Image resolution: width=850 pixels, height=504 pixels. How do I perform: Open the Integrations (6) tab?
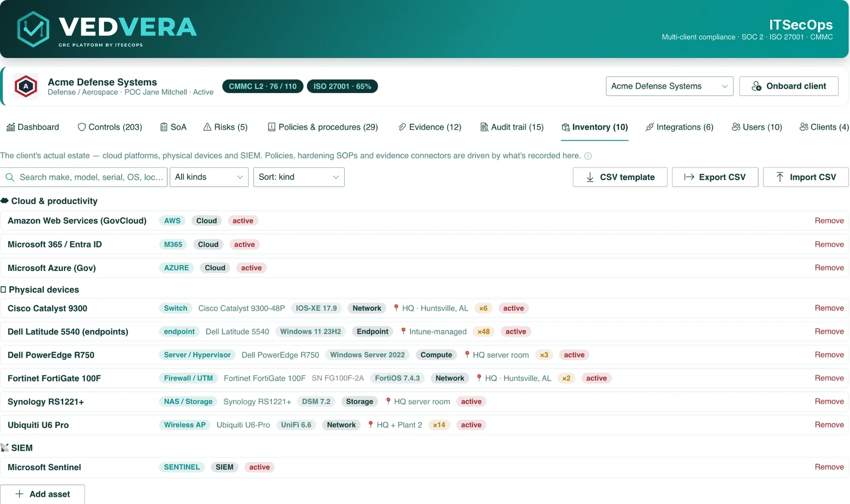(x=679, y=127)
